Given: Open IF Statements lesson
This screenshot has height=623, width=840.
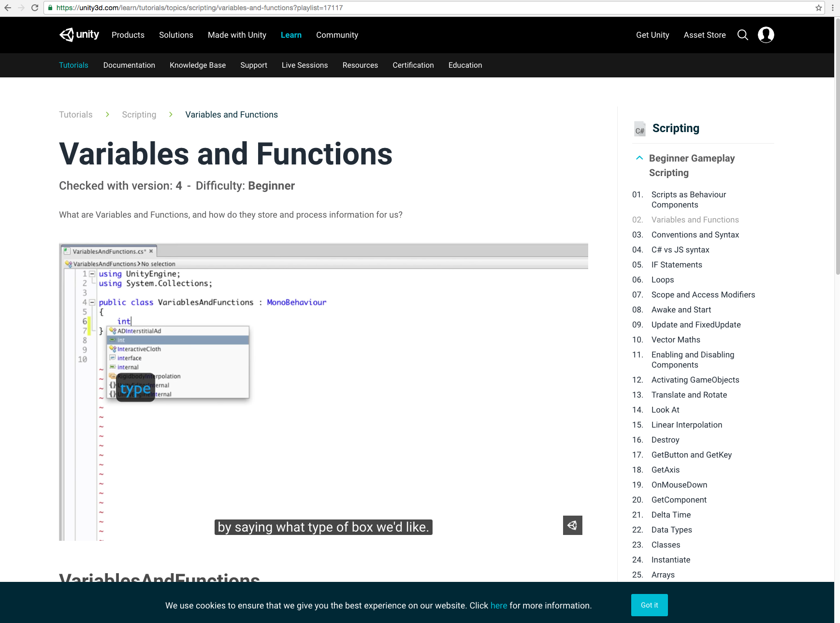Looking at the screenshot, I should (x=677, y=265).
